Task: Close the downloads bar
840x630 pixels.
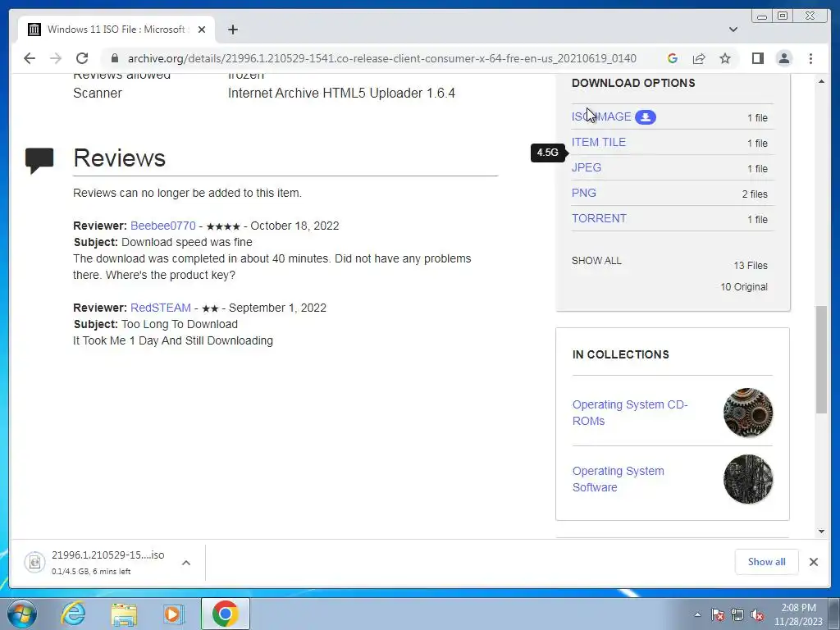Action: (813, 562)
